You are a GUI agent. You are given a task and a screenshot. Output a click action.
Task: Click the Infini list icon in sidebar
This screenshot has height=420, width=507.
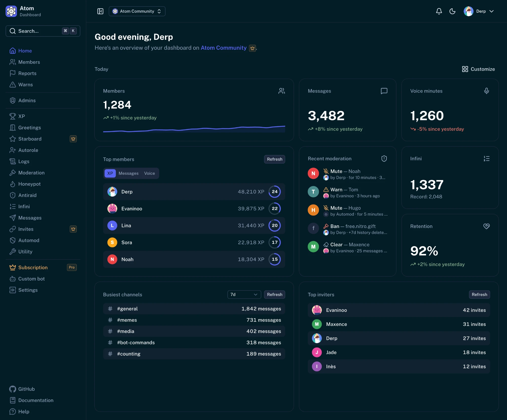point(12,206)
